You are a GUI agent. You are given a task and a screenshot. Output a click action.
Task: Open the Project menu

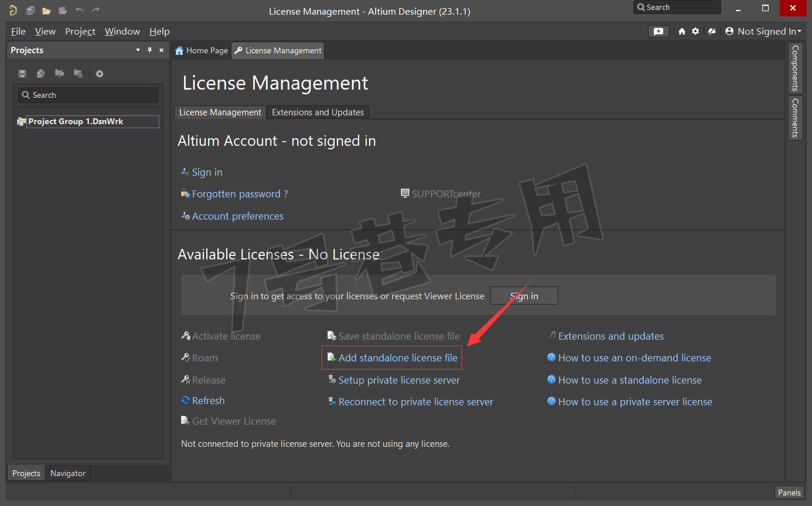[80, 32]
